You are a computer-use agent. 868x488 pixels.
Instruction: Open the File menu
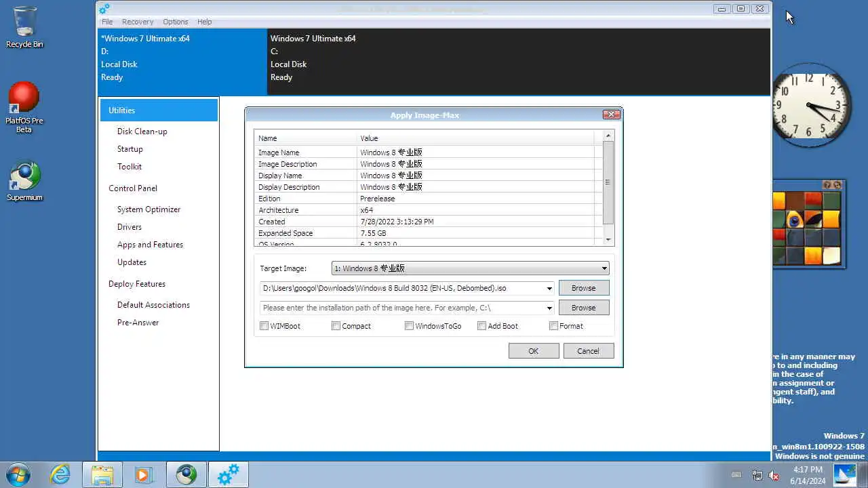click(107, 22)
